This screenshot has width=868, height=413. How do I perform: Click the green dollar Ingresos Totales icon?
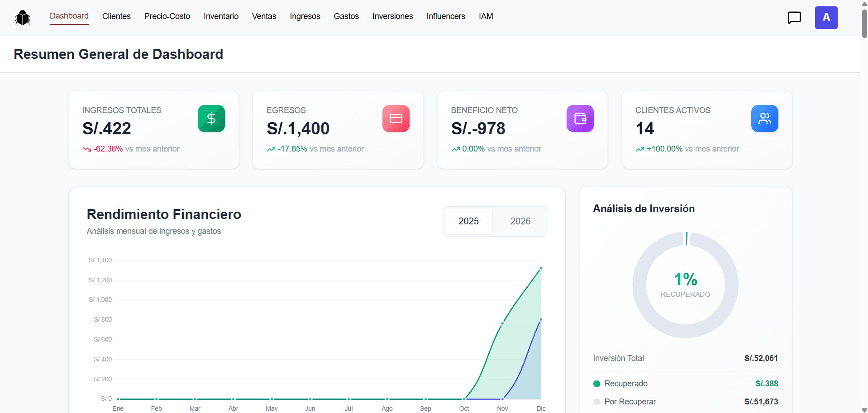[x=211, y=119]
